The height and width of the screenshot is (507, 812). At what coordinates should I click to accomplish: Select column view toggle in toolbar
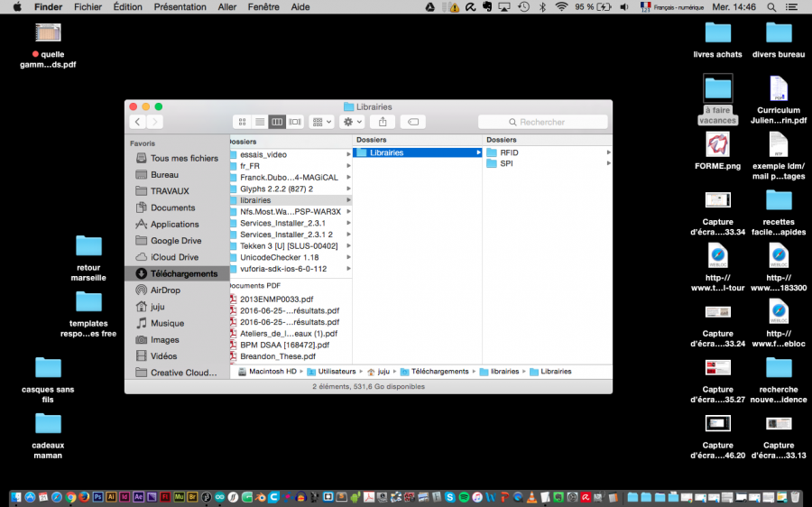click(277, 122)
